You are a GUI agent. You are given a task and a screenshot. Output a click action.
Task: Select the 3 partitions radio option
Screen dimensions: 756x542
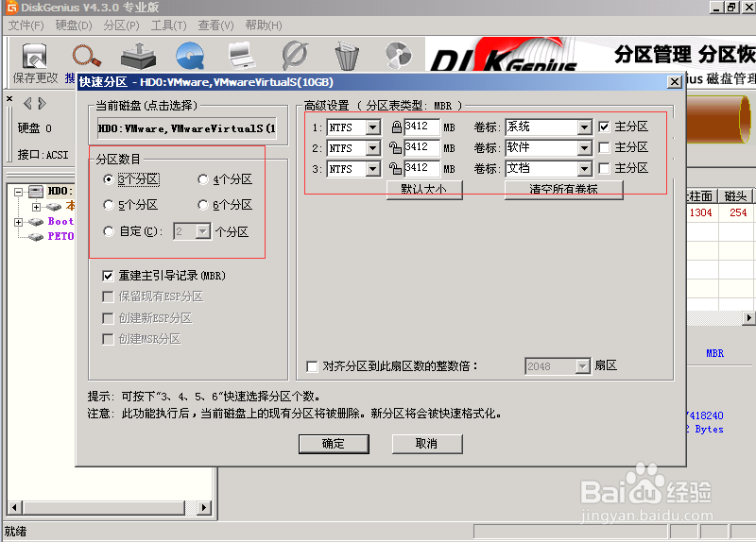pyautogui.click(x=109, y=179)
